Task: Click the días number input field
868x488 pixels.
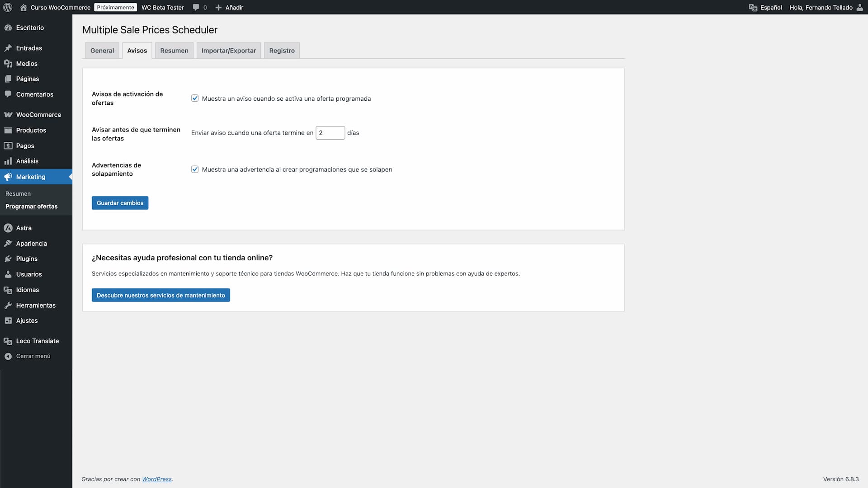Action: (x=330, y=132)
